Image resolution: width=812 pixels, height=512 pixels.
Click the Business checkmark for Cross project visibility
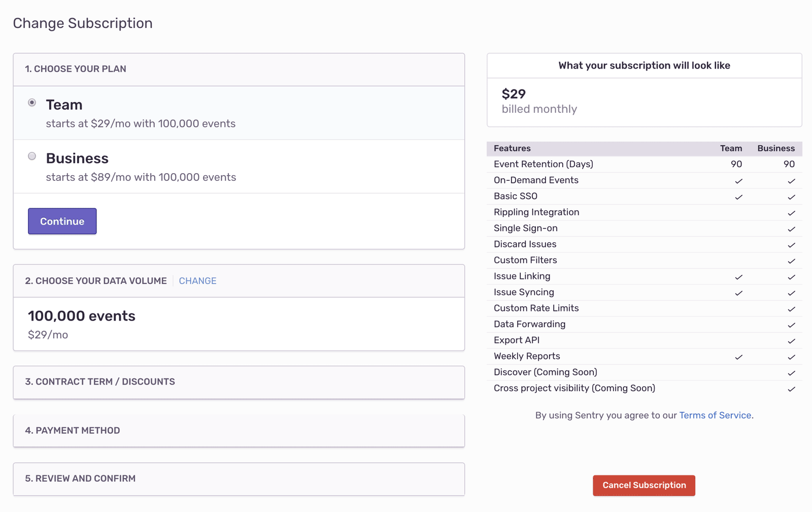click(791, 389)
